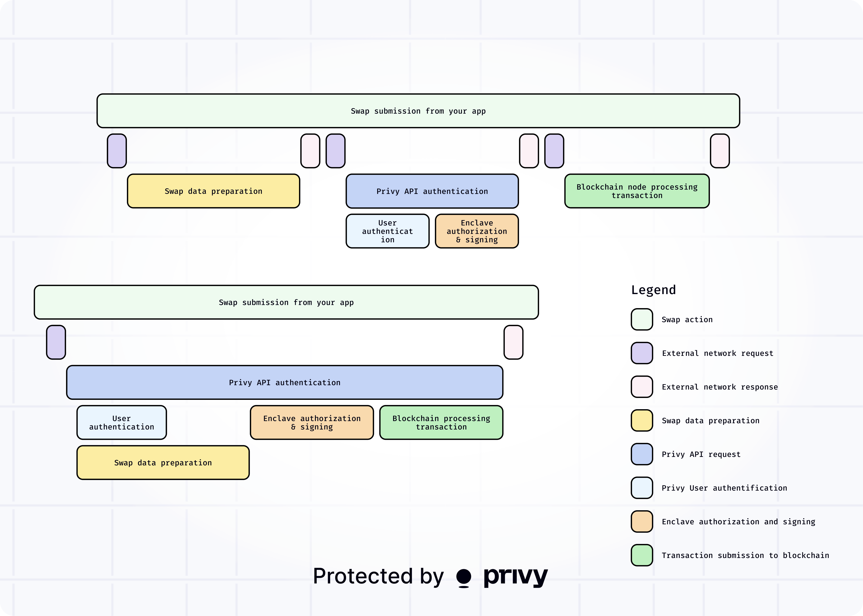
Task: Click the 'Swap action' legend label
Action: [x=687, y=320]
